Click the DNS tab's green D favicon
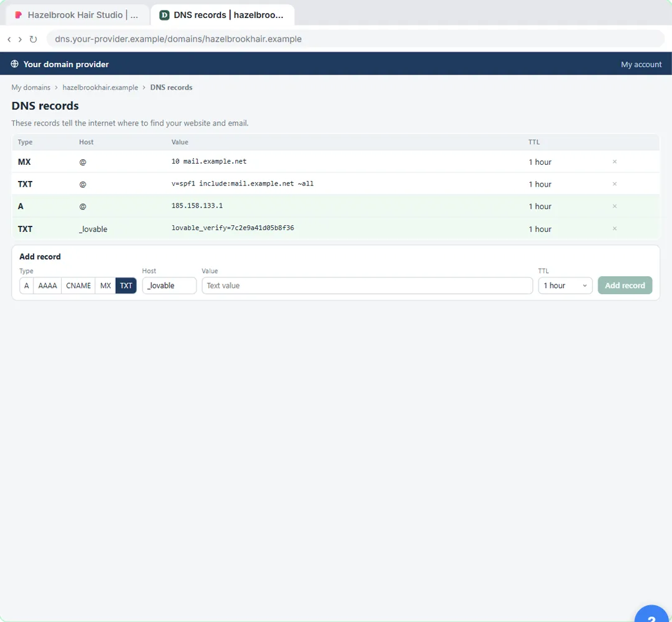Image resolution: width=672 pixels, height=622 pixels. 164,15
